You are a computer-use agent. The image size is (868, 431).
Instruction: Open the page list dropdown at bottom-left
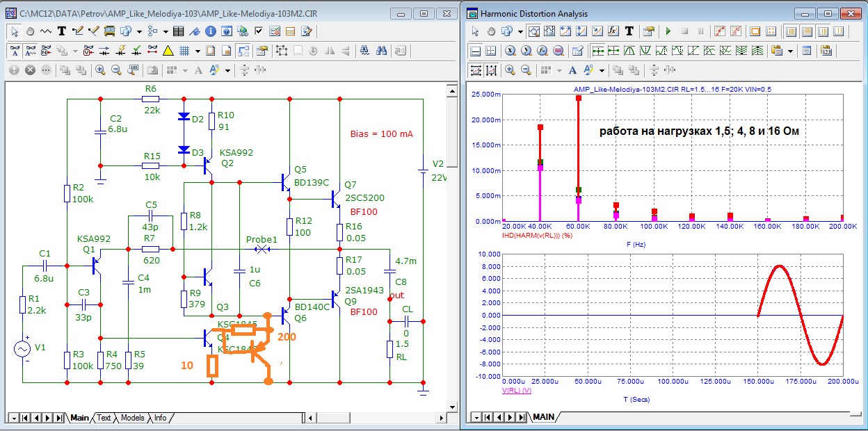pyautogui.click(x=13, y=418)
